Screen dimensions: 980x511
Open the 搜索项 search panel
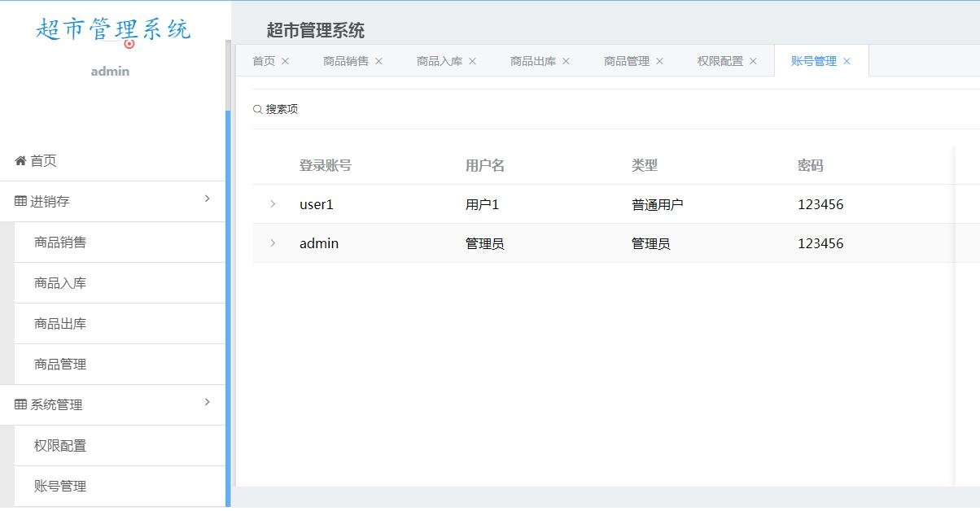click(x=275, y=109)
